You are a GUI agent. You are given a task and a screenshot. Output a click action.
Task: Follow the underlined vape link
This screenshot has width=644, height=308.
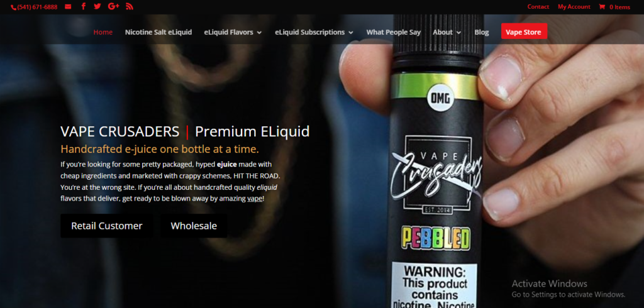255,199
